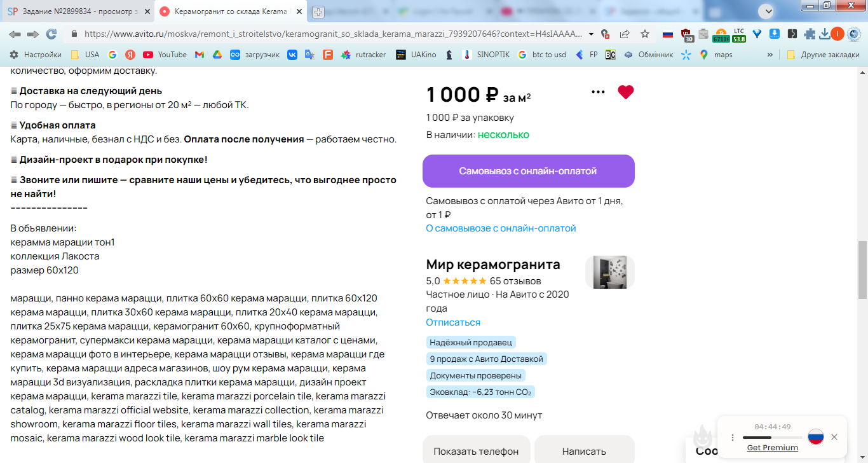The height and width of the screenshot is (463, 868).
Task: Click the blue download box extension icon
Action: click(775, 34)
